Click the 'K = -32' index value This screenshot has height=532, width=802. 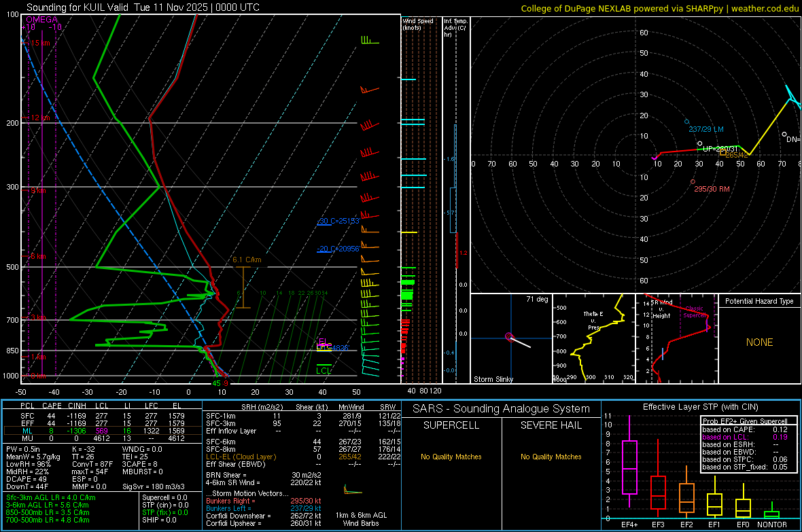click(84, 449)
